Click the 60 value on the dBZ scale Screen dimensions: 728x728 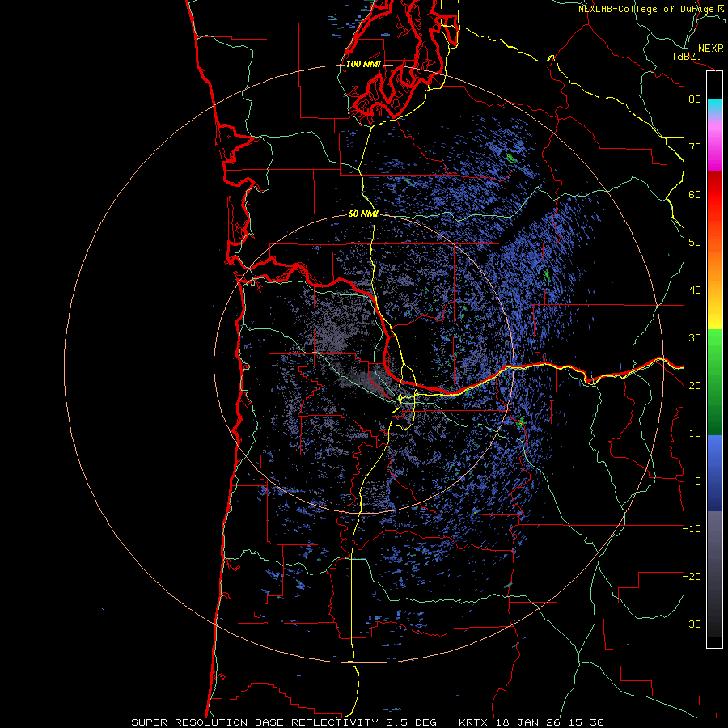(695, 194)
